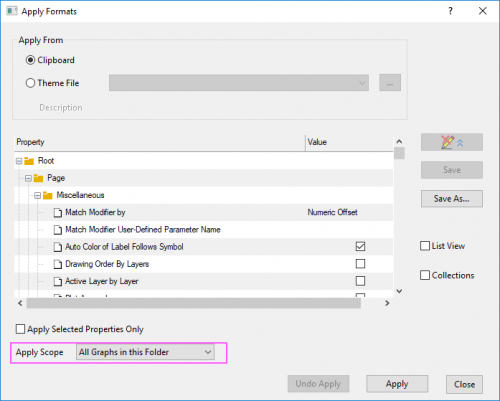Click the Numeric Offset value
The image size is (500, 401).
coord(332,212)
